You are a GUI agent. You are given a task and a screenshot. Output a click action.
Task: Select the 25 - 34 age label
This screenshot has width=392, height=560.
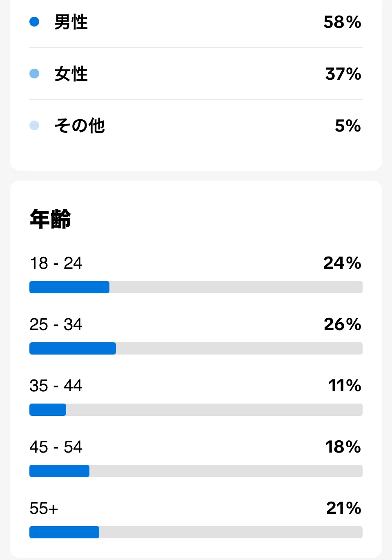point(56,324)
